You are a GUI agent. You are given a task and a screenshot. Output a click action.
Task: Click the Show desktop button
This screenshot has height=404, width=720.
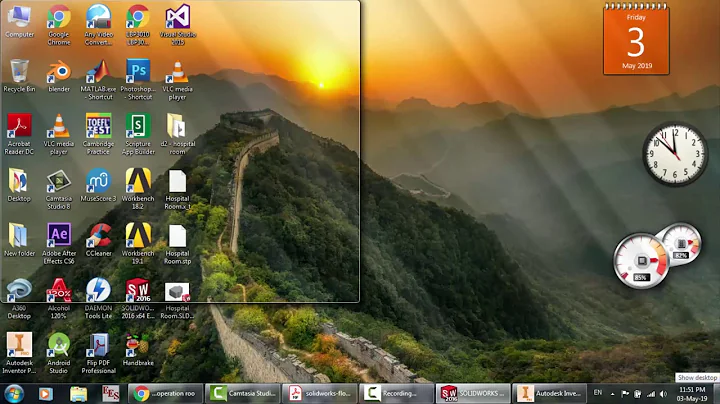tap(716, 394)
